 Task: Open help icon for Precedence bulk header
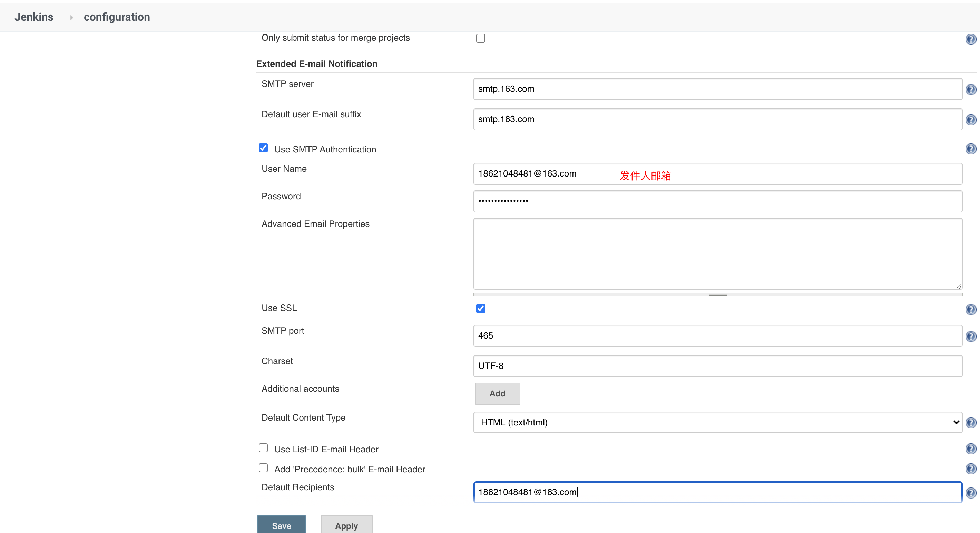point(970,469)
